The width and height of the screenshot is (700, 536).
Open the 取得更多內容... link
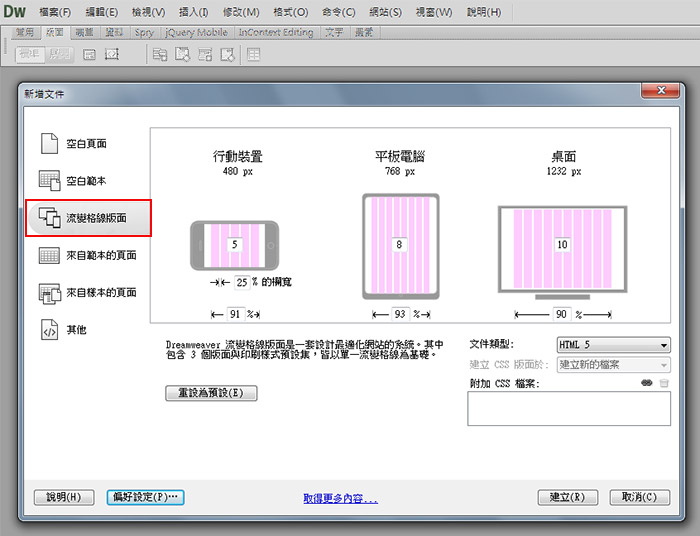[x=341, y=499]
